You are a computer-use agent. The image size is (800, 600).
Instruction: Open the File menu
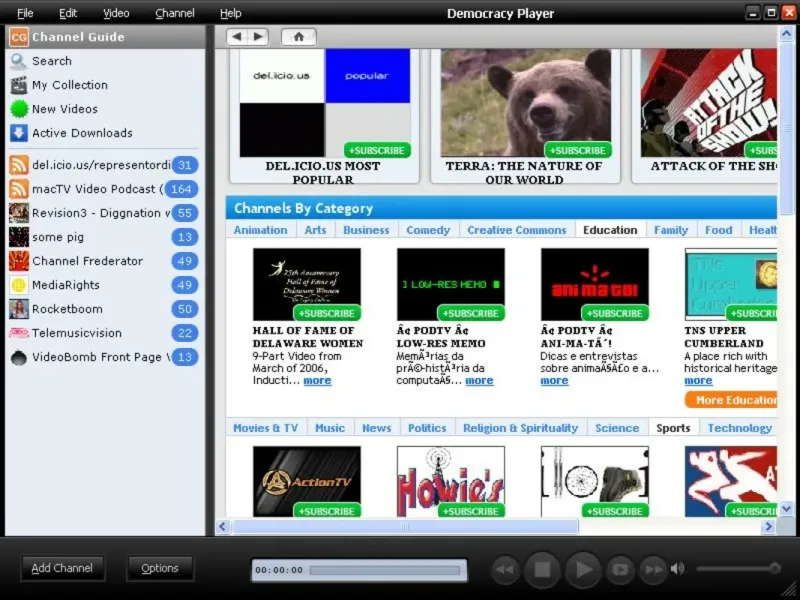25,13
